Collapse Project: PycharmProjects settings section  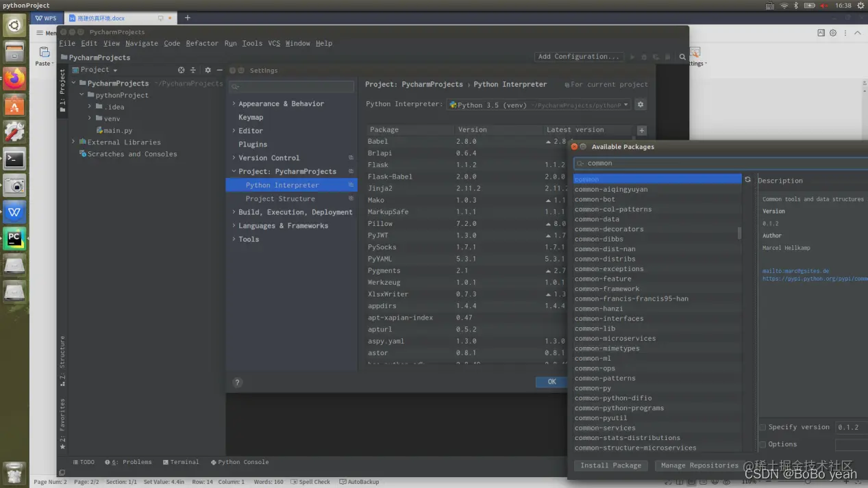tap(234, 172)
